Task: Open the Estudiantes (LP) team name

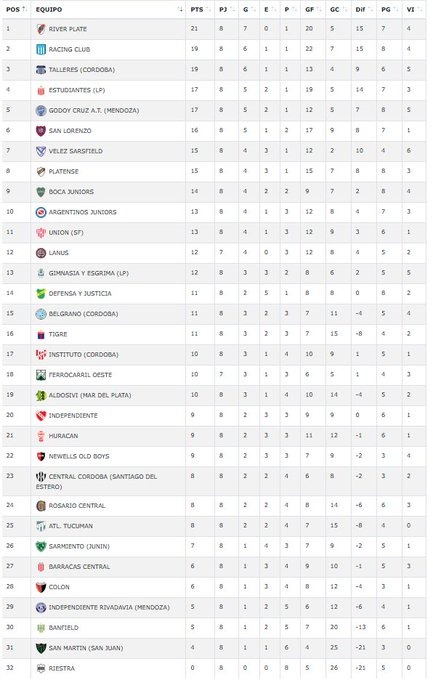Action: [77, 90]
